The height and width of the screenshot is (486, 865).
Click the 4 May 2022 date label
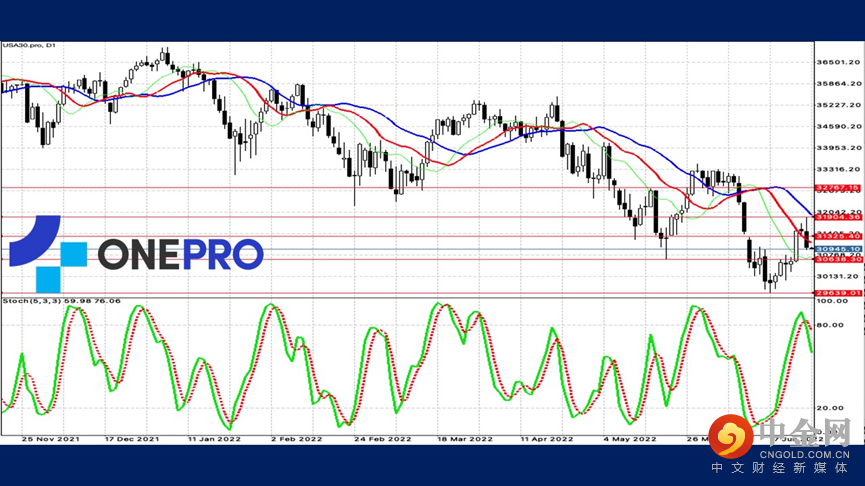coord(630,438)
